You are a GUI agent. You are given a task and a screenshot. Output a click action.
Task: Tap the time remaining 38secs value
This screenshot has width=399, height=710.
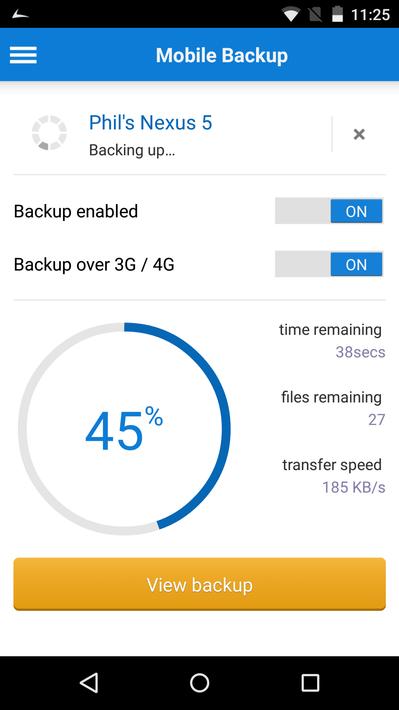pyautogui.click(x=361, y=352)
